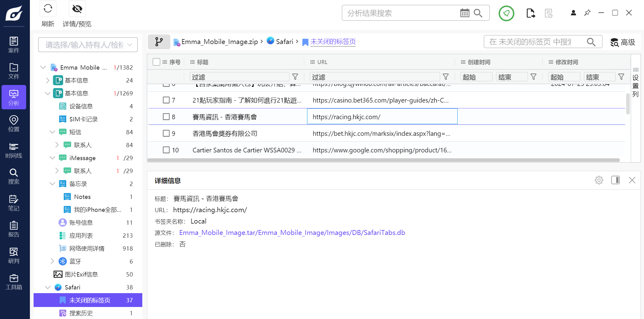
Task: Click the 未关闭的标签页 breadcrumb link
Action: tap(333, 42)
